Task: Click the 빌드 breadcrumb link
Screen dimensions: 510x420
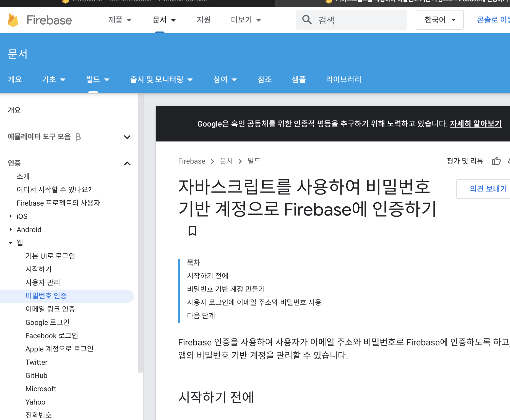Action: point(254,161)
